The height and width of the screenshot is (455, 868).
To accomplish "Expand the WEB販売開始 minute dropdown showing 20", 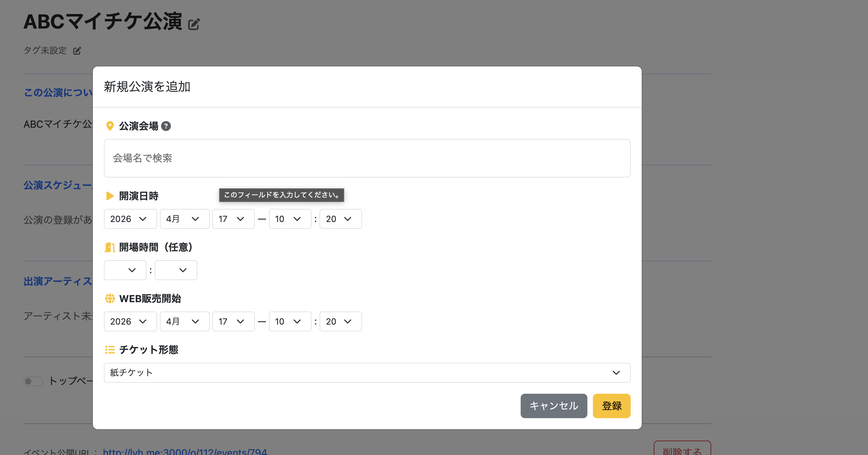I will 340,321.
